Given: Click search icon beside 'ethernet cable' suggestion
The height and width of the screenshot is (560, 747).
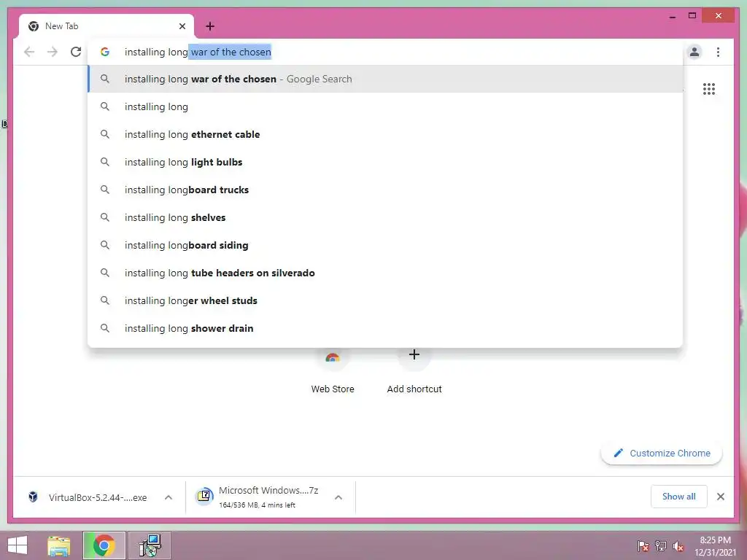Looking at the screenshot, I should [x=105, y=134].
